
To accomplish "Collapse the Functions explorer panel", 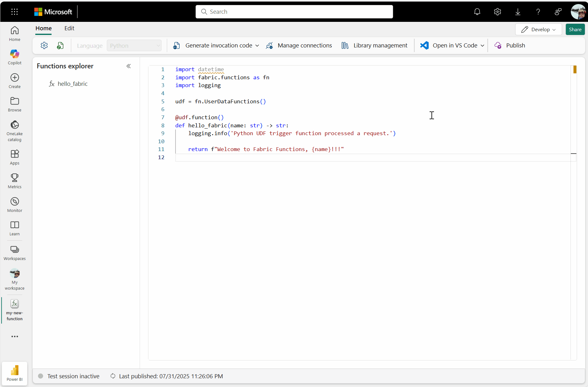I will point(128,66).
